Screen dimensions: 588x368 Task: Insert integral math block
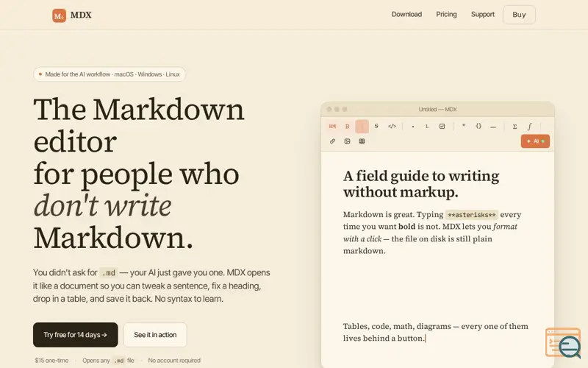(529, 126)
